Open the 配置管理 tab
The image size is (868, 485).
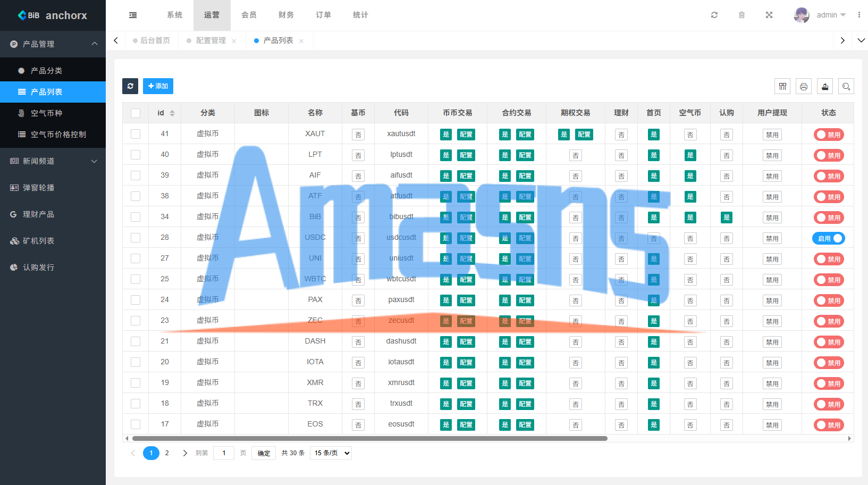[211, 40]
